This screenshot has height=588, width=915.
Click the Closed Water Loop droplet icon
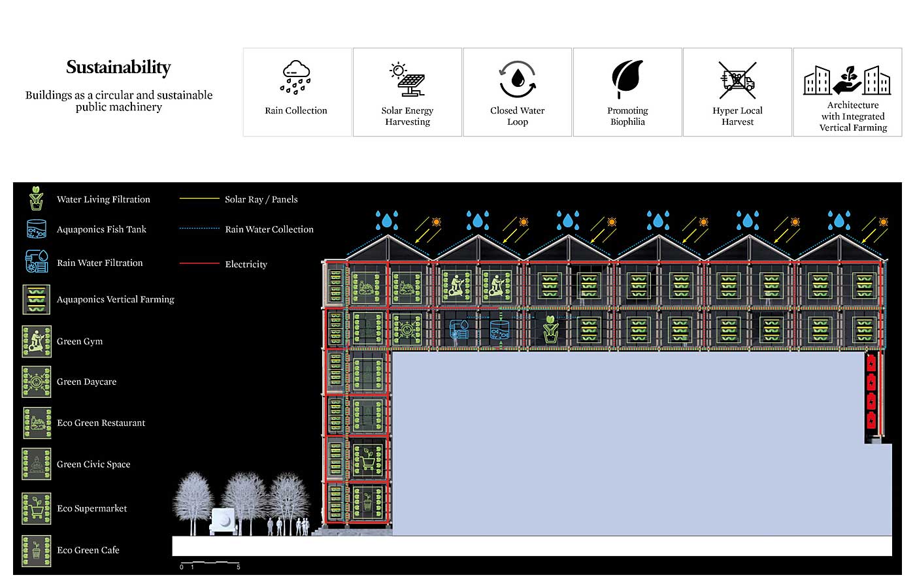[x=517, y=79]
